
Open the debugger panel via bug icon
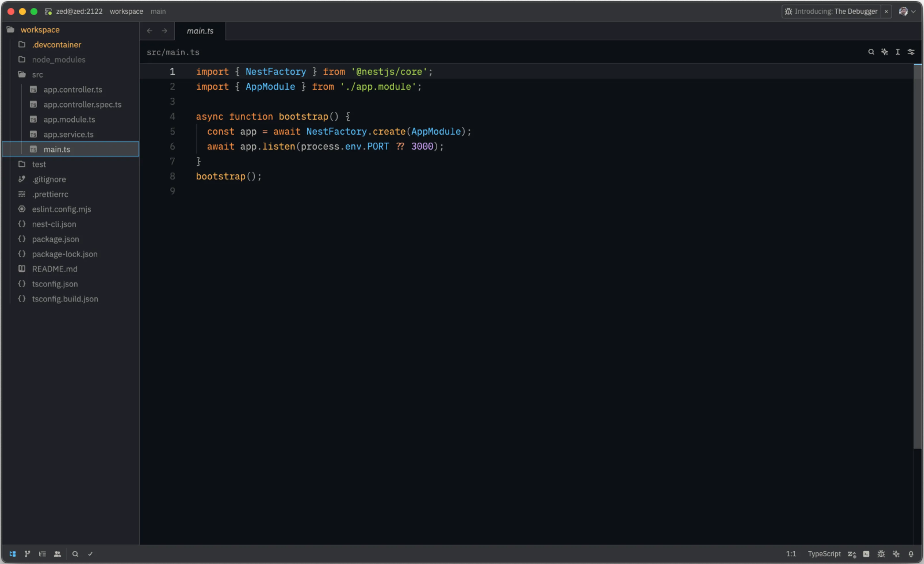click(x=881, y=554)
